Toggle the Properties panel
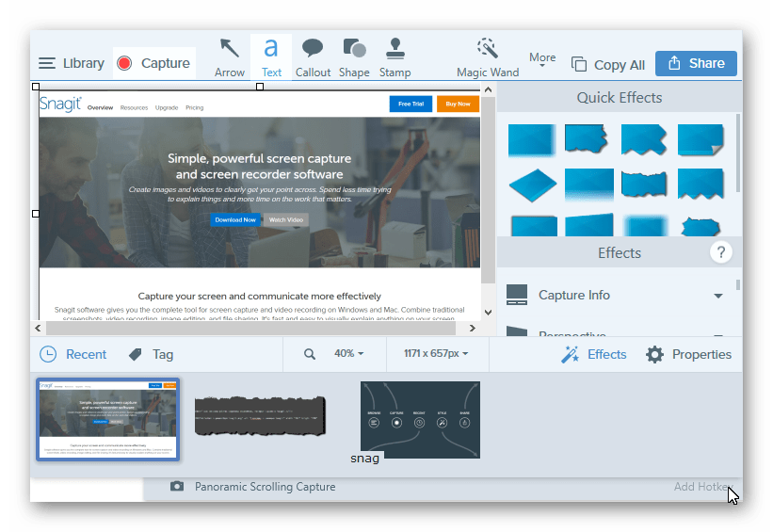The image size is (773, 532). 688,354
